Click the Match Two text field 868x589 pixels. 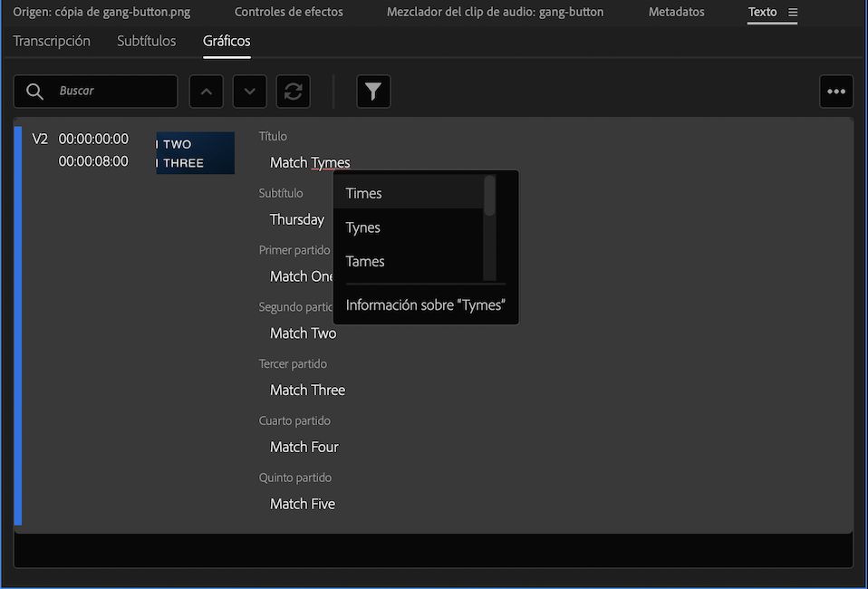tap(303, 333)
